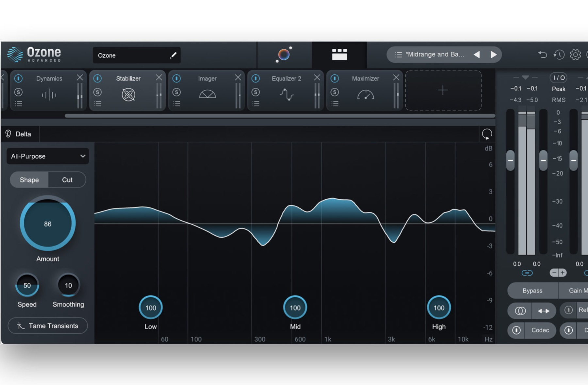The width and height of the screenshot is (588, 385).
Task: Select the Dynamics module waveform icon
Action: click(49, 95)
